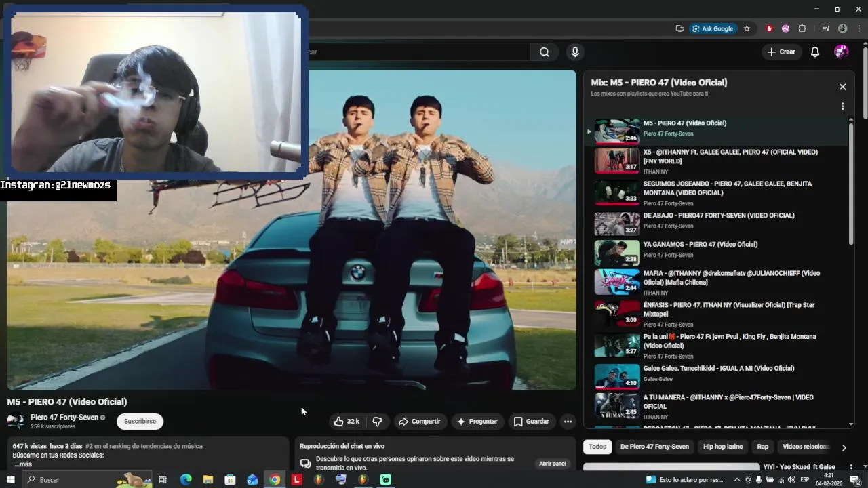Click the playlist panel scrollbar
Viewport: 868px width, 488px height.
[851, 183]
